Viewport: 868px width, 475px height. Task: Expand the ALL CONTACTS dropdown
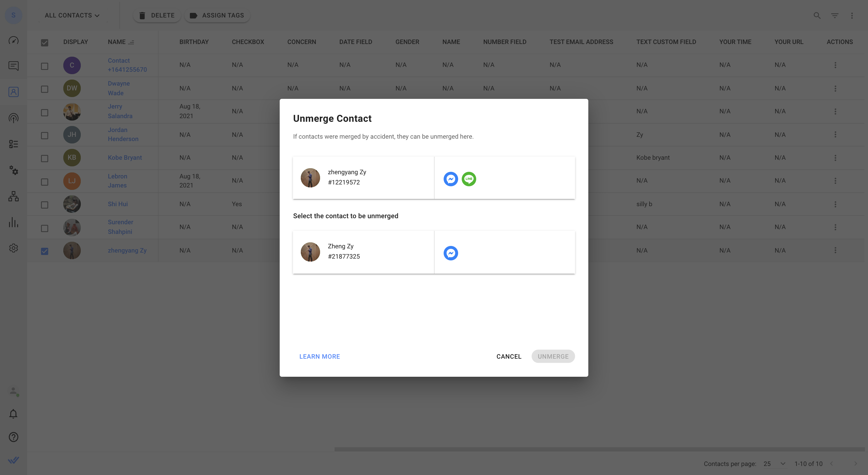(x=72, y=15)
